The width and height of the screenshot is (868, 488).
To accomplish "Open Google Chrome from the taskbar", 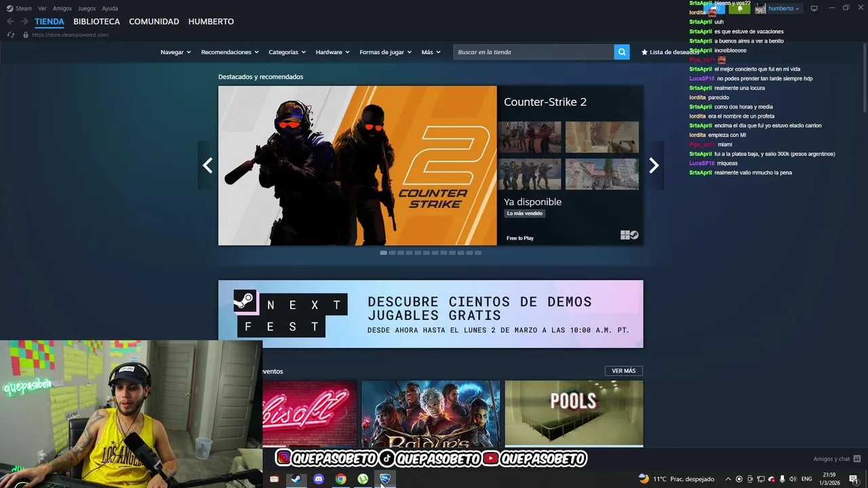I will [340, 479].
